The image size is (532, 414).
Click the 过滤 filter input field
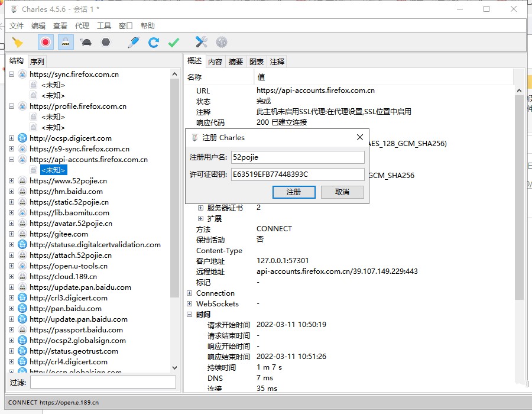point(103,382)
